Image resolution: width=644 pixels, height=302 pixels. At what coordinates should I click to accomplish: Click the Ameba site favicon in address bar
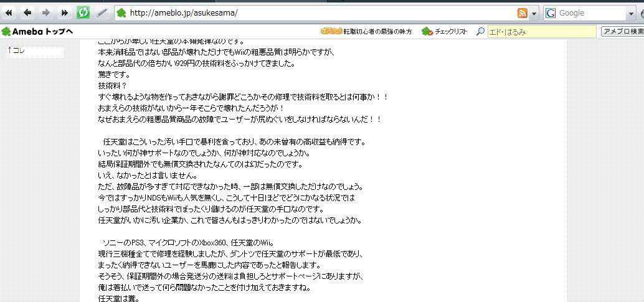pos(121,13)
